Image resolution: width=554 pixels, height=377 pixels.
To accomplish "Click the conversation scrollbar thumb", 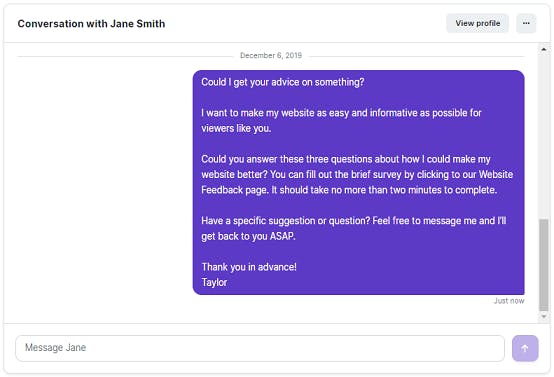I will 544,265.
